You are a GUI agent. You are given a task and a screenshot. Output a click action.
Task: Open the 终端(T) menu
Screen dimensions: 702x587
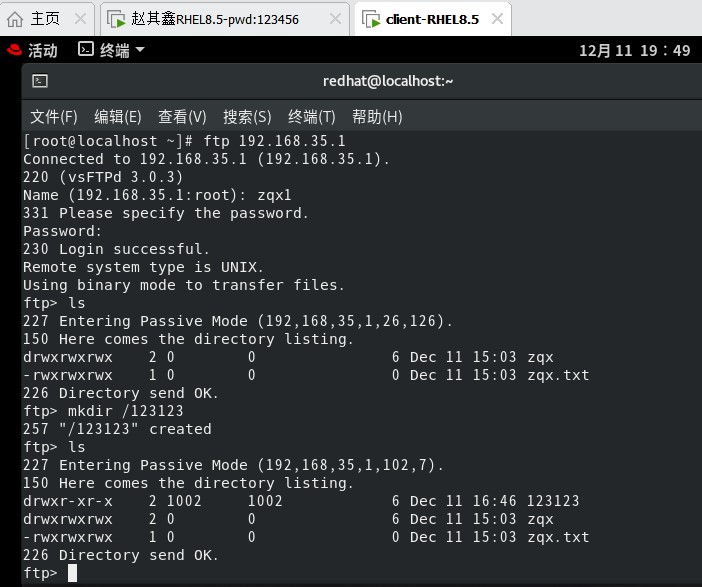click(312, 117)
